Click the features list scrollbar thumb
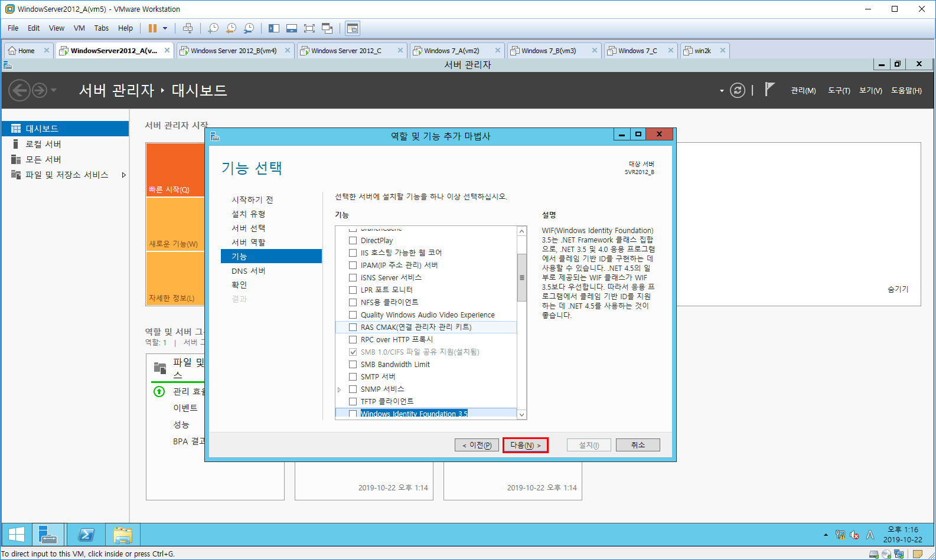This screenshot has width=936, height=560. click(521, 277)
